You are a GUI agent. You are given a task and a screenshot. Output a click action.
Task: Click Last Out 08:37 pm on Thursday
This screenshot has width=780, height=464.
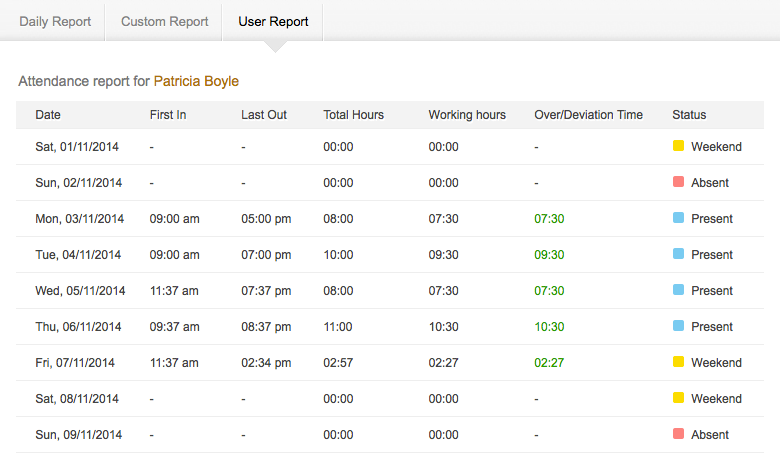coord(266,327)
